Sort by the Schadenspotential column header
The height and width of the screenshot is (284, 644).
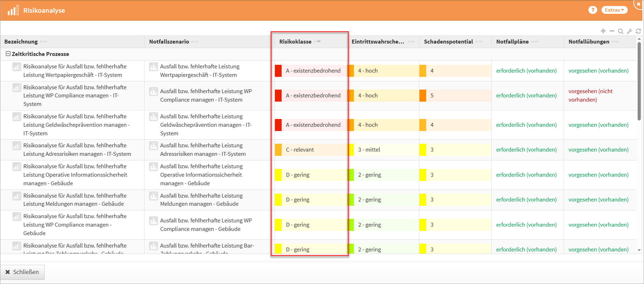coord(448,42)
